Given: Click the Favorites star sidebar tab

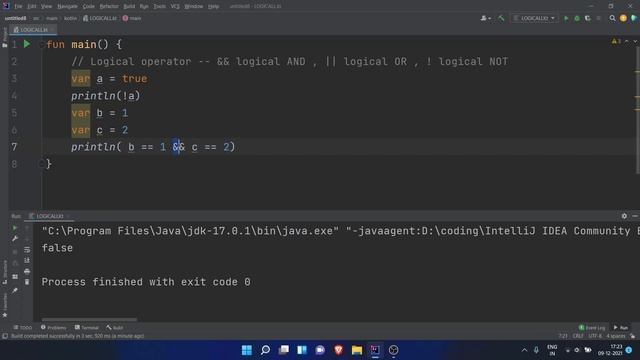Looking at the screenshot, I should 4,304.
